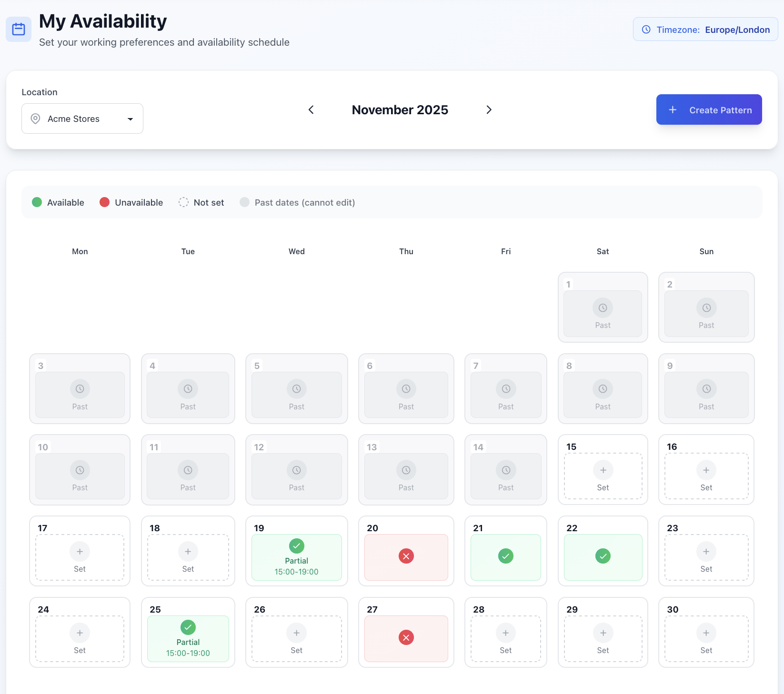Click the plus Set icon on November 17
This screenshot has height=694, width=784.
pyautogui.click(x=80, y=552)
